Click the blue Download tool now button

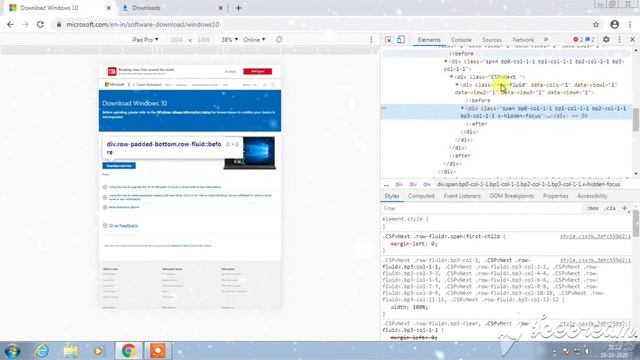point(119,166)
